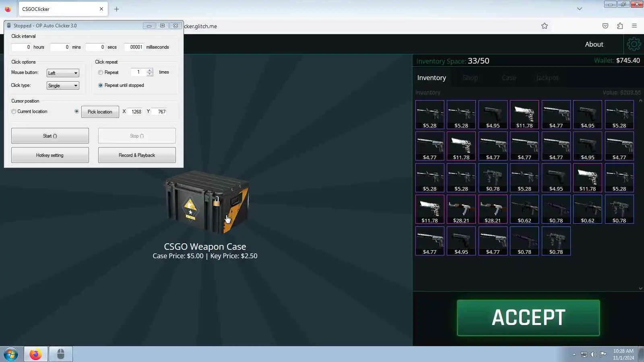Close the CSGOClicker browser tab
Viewport: 644px width, 362px height.
(x=101, y=9)
